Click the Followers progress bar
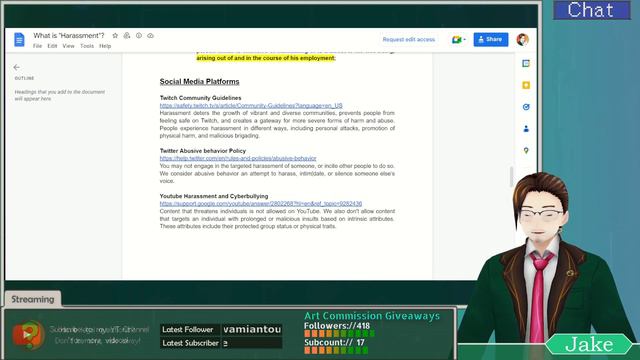 pyautogui.click(x=339, y=334)
